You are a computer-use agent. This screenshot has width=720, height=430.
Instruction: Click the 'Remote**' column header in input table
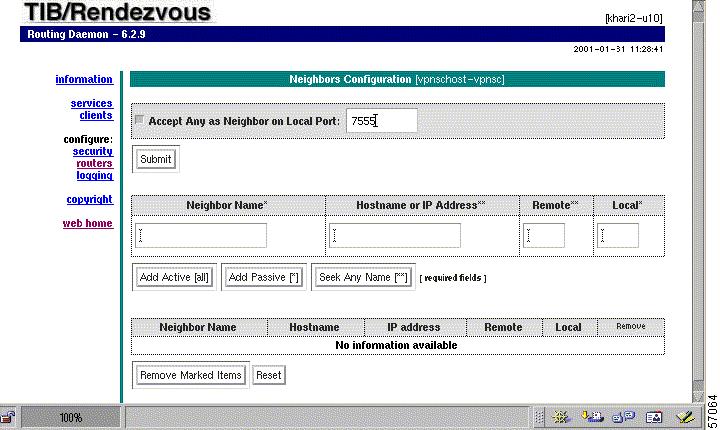(x=556, y=205)
